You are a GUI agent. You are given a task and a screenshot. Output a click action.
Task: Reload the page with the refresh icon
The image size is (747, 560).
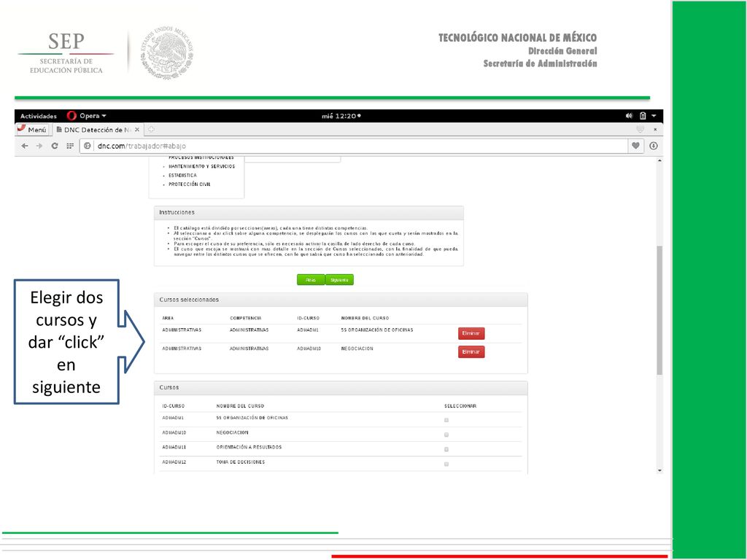pos(55,146)
